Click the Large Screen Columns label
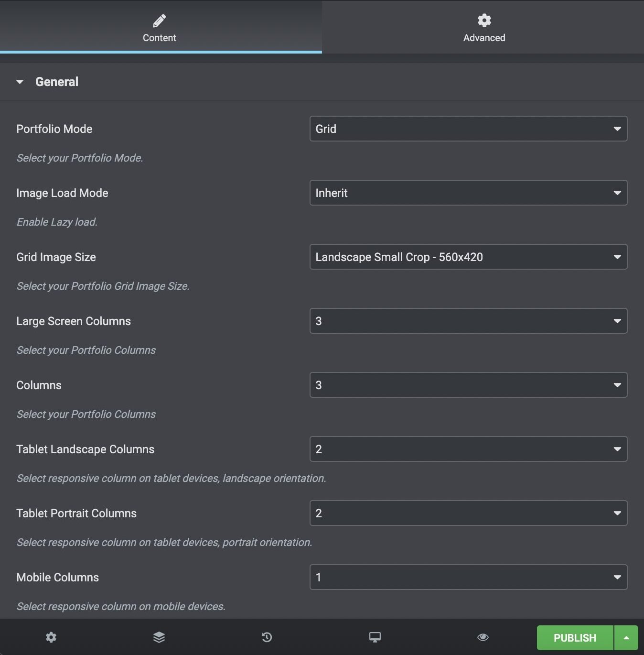Screen dimensions: 644x655 tap(74, 321)
